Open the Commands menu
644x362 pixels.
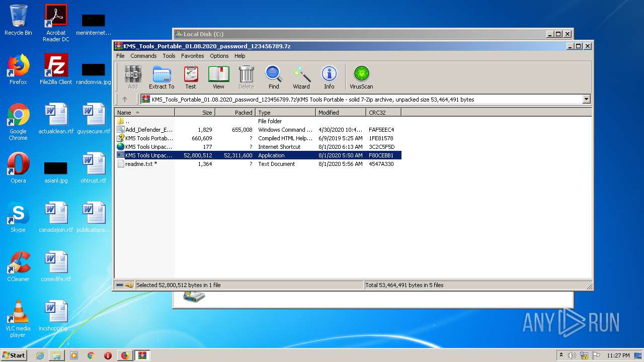click(143, 56)
